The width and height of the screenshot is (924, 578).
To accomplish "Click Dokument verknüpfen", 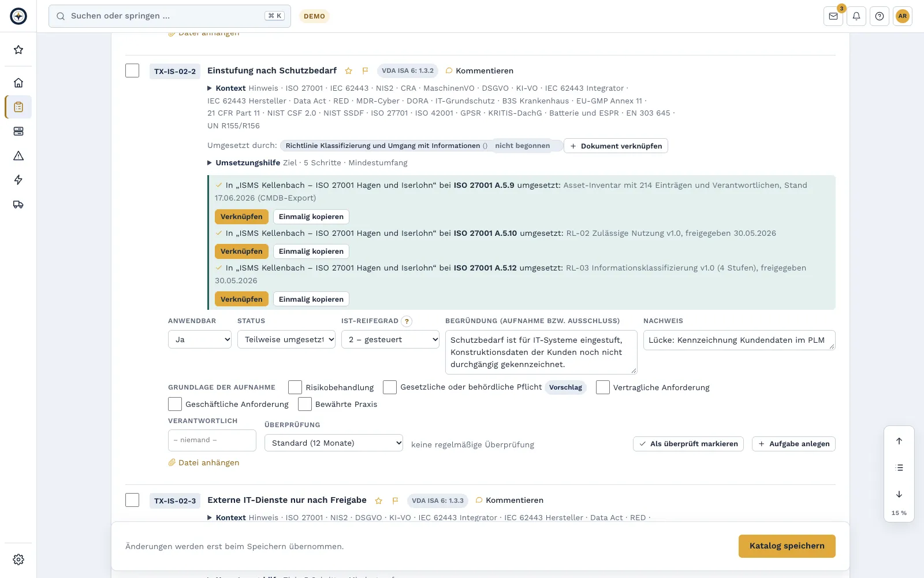I will coord(616,146).
